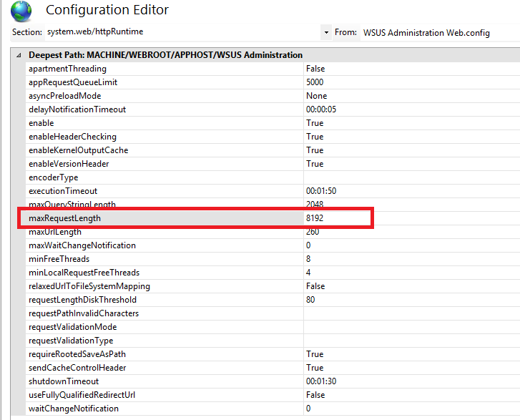Click False value of relaxedUrlToFileSystemMapping
Screen dimensions: 520x420
pyautogui.click(x=315, y=286)
